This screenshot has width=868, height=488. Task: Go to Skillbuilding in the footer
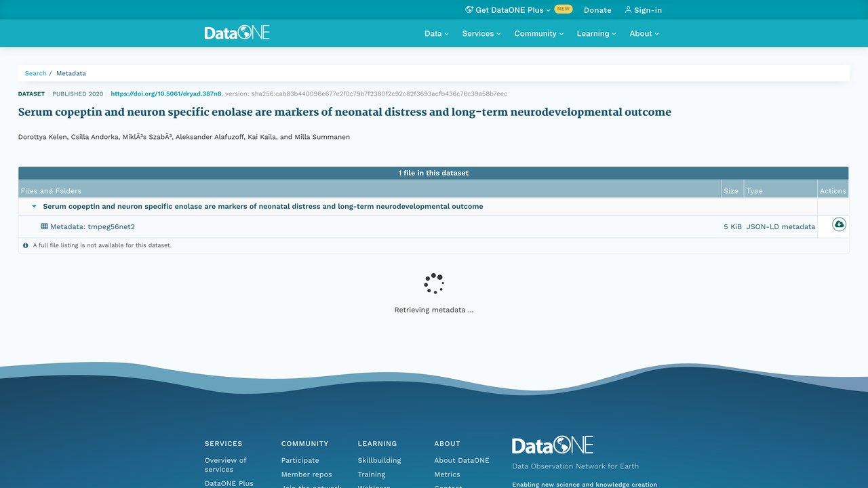click(x=379, y=460)
